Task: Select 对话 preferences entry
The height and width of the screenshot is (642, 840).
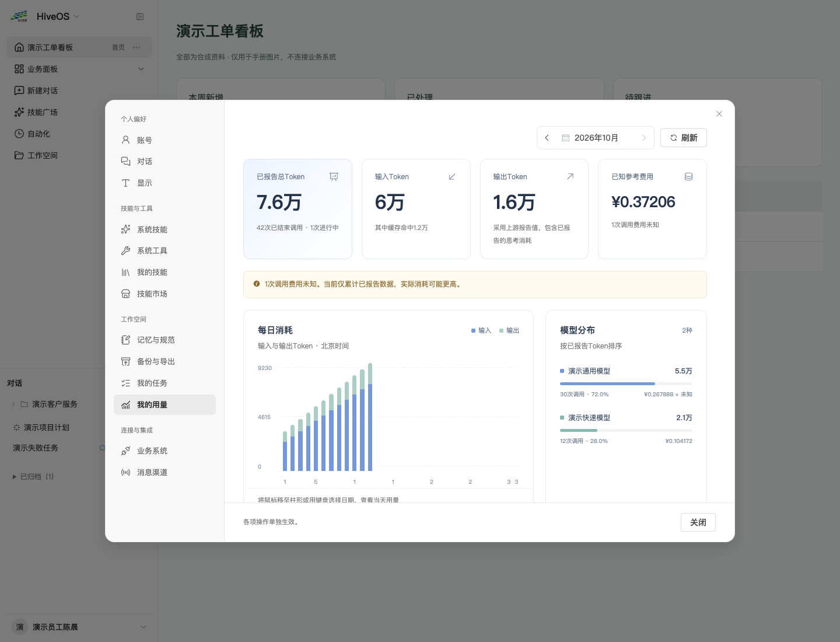Action: click(164, 161)
